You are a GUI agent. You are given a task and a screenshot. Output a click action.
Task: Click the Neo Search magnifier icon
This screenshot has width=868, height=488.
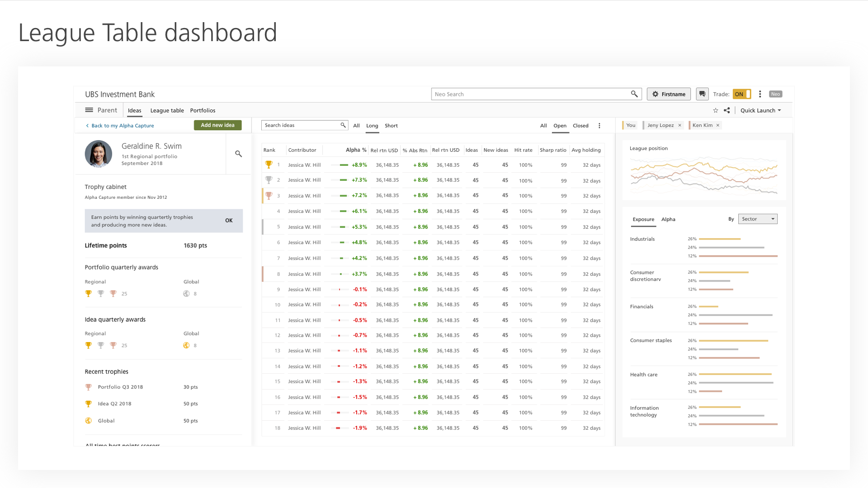pos(634,94)
